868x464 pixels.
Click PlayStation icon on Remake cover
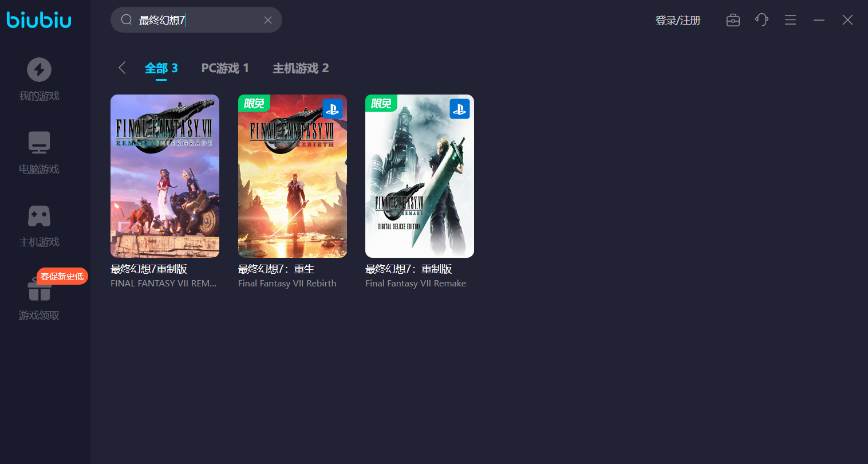click(459, 109)
